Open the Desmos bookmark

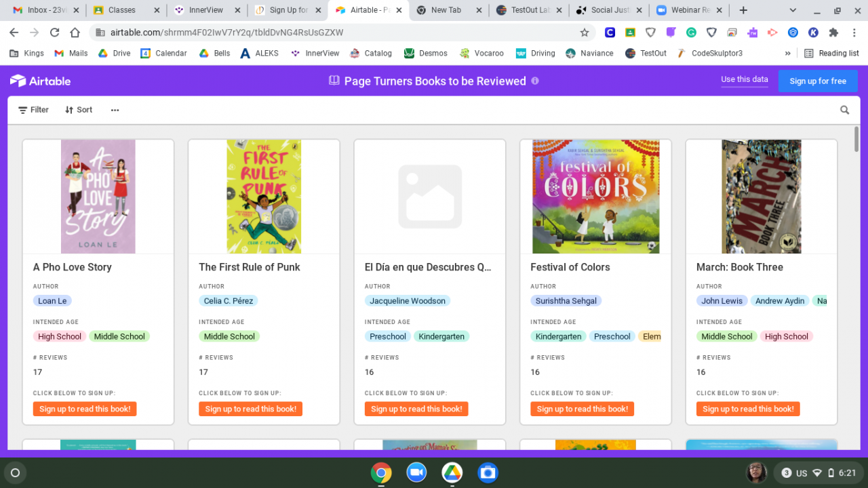point(425,53)
